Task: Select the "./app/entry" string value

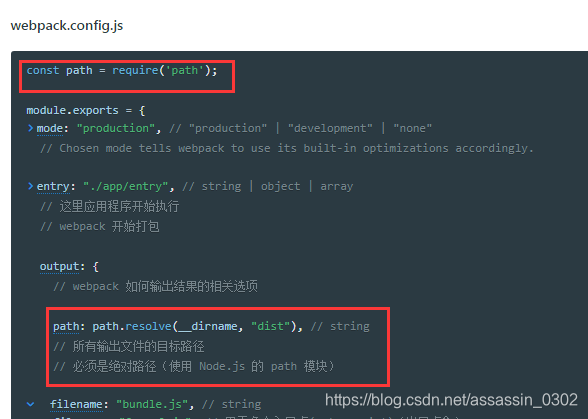Action: (125, 186)
